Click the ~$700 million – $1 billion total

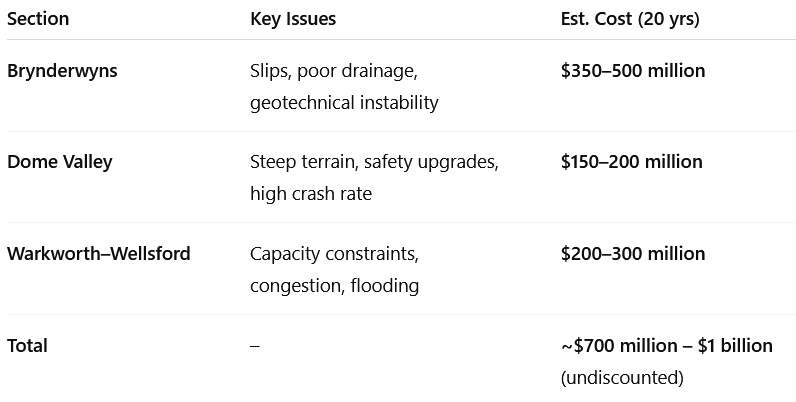[x=667, y=346]
